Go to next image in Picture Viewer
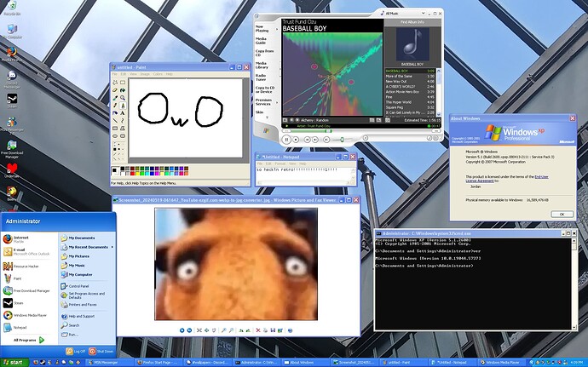The width and height of the screenshot is (588, 367). [x=189, y=330]
